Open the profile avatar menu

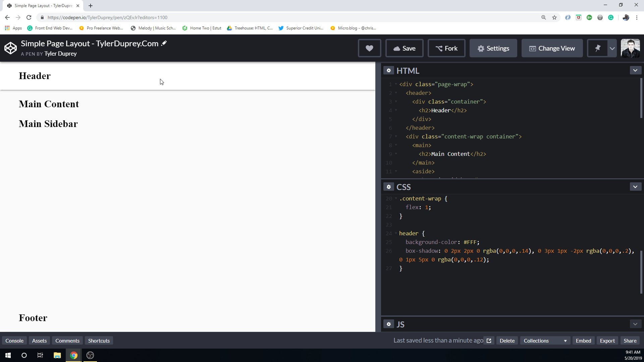[x=630, y=48]
